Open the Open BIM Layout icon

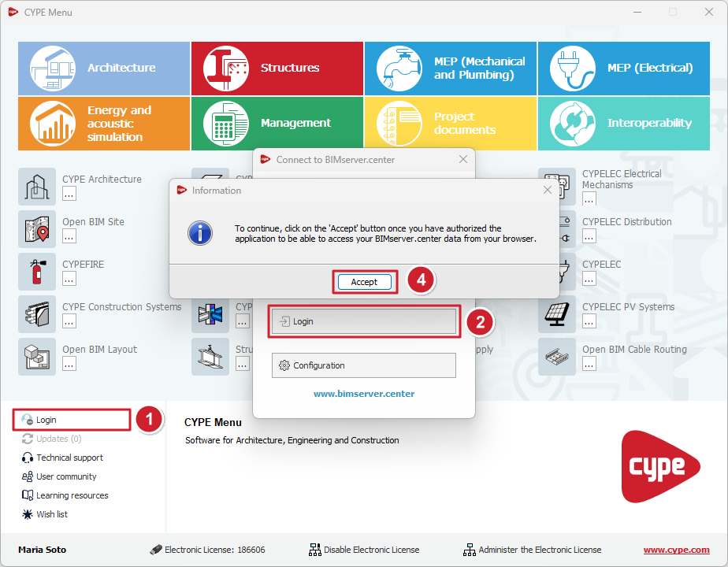point(37,357)
